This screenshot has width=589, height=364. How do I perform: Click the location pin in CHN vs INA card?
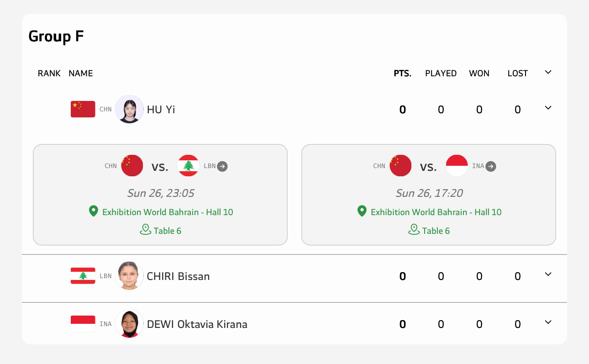click(x=362, y=211)
